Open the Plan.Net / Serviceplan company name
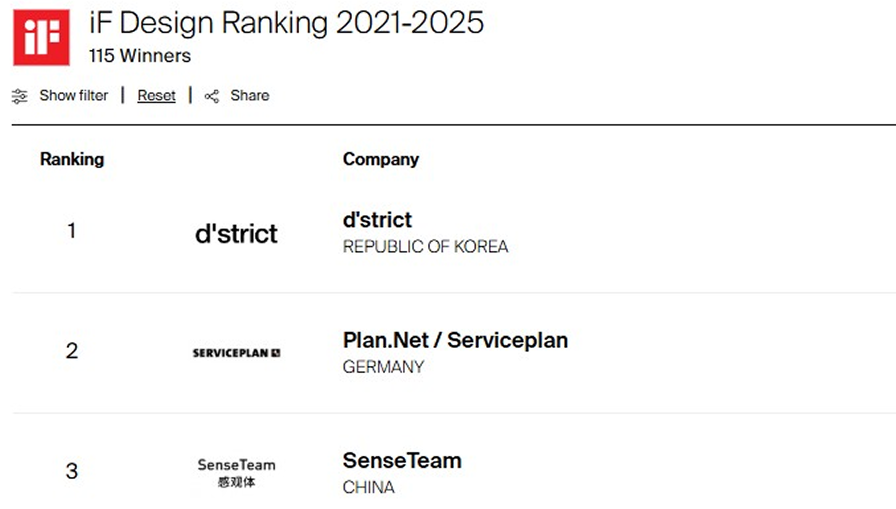The height and width of the screenshot is (509, 896). 455,340
